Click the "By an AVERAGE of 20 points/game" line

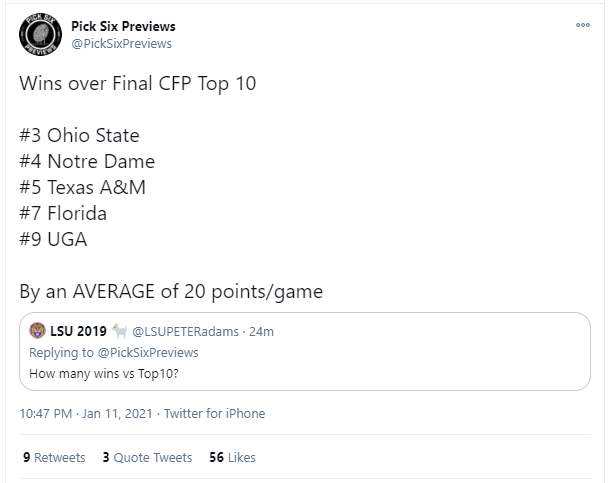pos(171,292)
